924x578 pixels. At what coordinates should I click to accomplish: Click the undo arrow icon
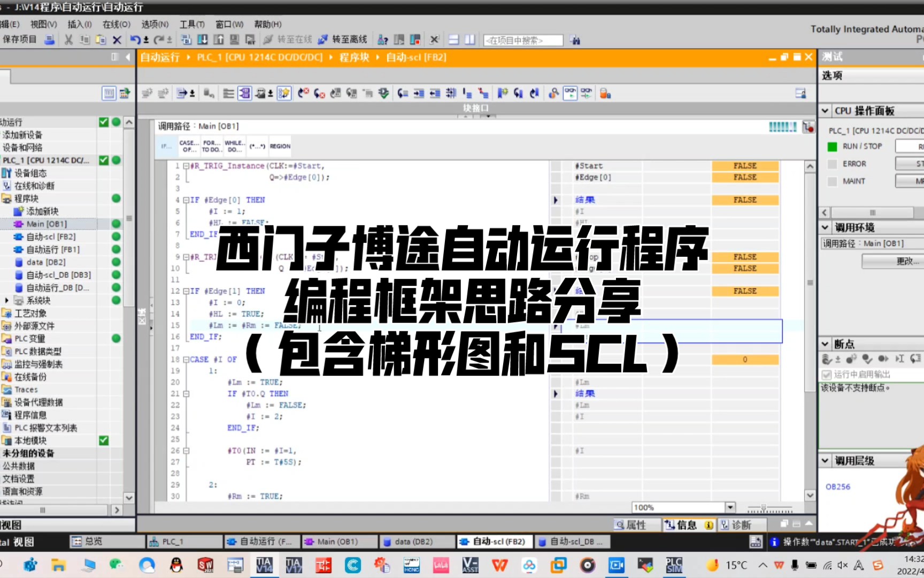[135, 40]
